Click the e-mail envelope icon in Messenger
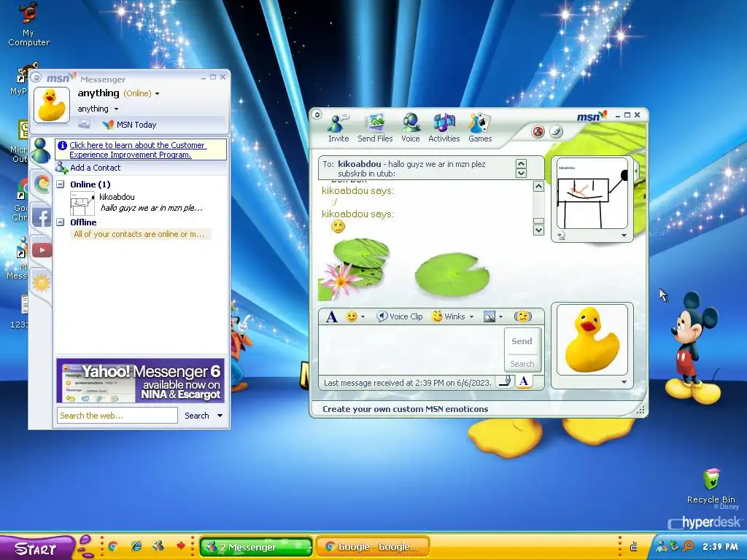Viewport: 747px width, 560px height. (84, 124)
